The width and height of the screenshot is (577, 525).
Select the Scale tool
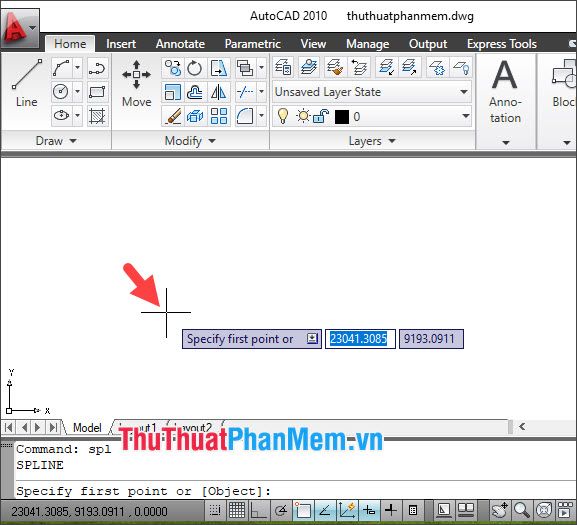click(173, 92)
